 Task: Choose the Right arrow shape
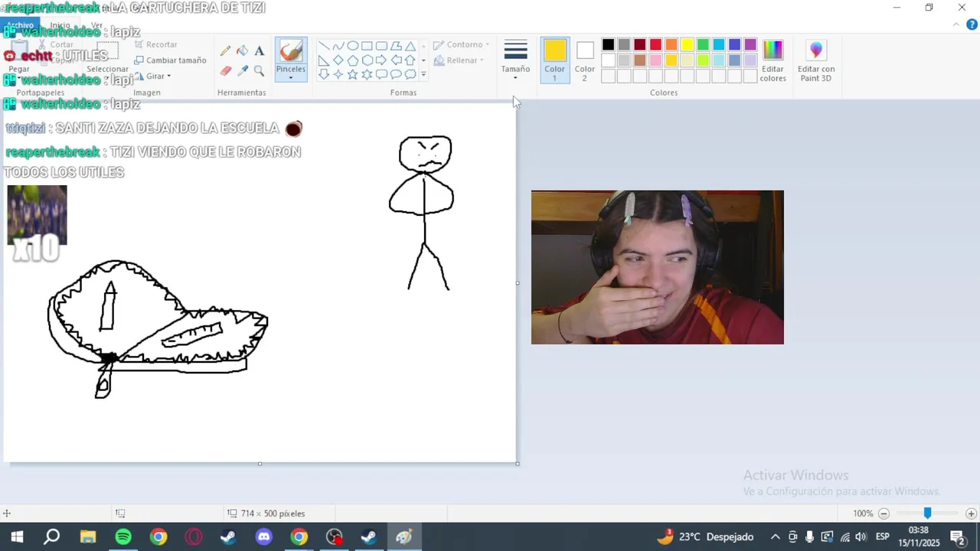tap(381, 60)
